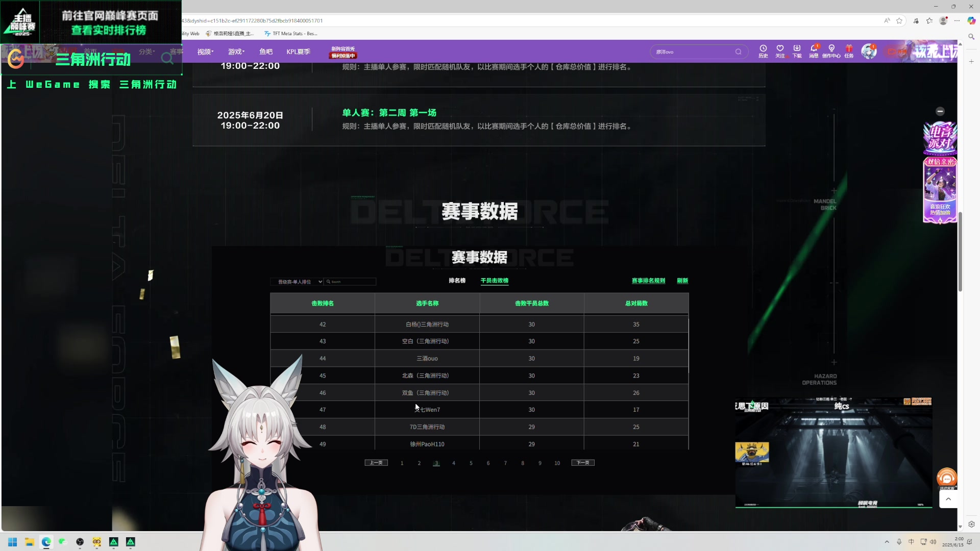Click the page vertical scrollbar thumb

pyautogui.click(x=960, y=251)
